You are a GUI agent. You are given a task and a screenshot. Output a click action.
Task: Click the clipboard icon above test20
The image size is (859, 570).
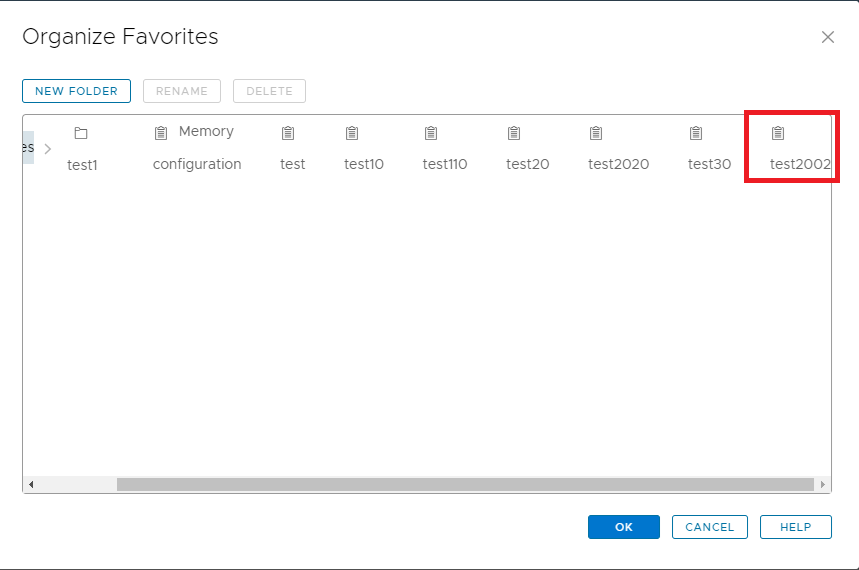pyautogui.click(x=514, y=133)
